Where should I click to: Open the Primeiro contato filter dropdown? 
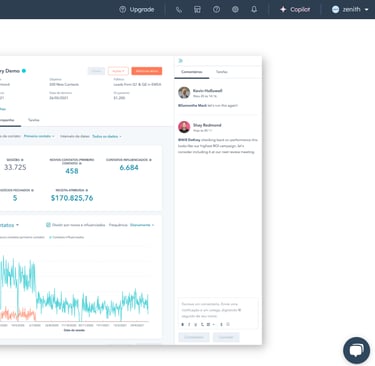pyautogui.click(x=39, y=136)
